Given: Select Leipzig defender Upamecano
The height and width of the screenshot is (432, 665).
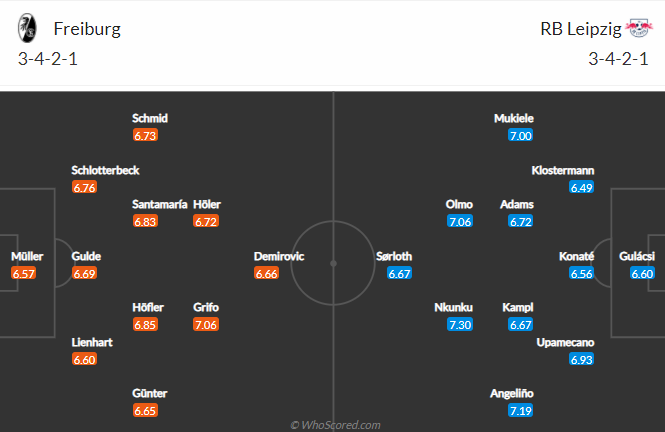Looking at the screenshot, I should pyautogui.click(x=566, y=342).
